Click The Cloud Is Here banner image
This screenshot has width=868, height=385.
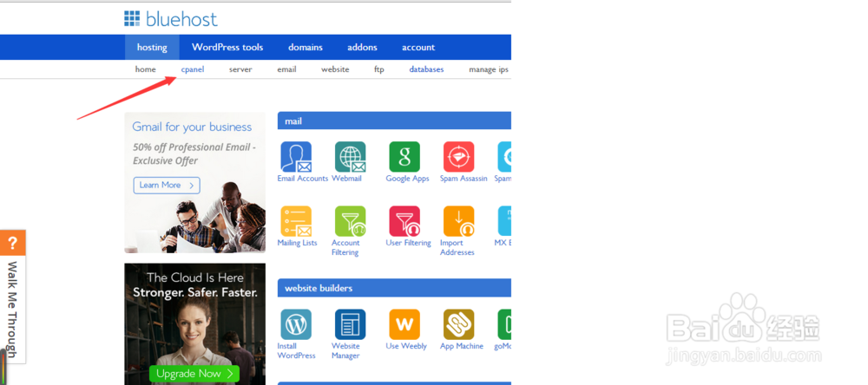click(194, 323)
